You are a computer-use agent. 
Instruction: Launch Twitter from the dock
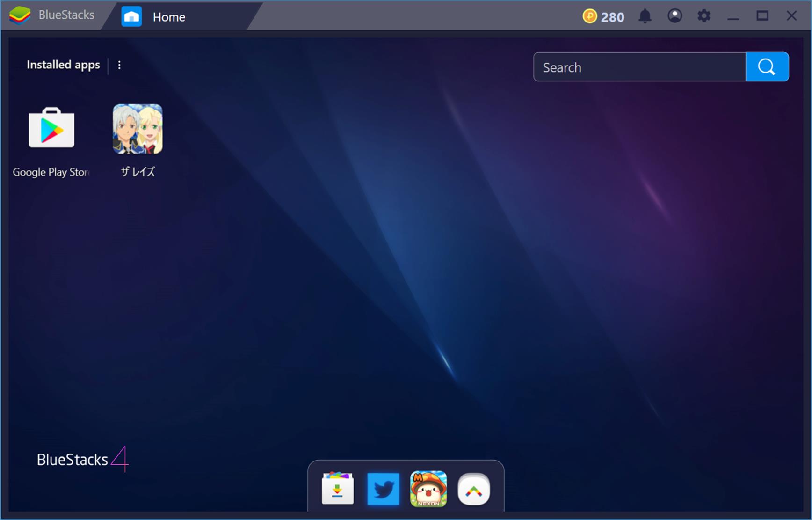tap(383, 489)
